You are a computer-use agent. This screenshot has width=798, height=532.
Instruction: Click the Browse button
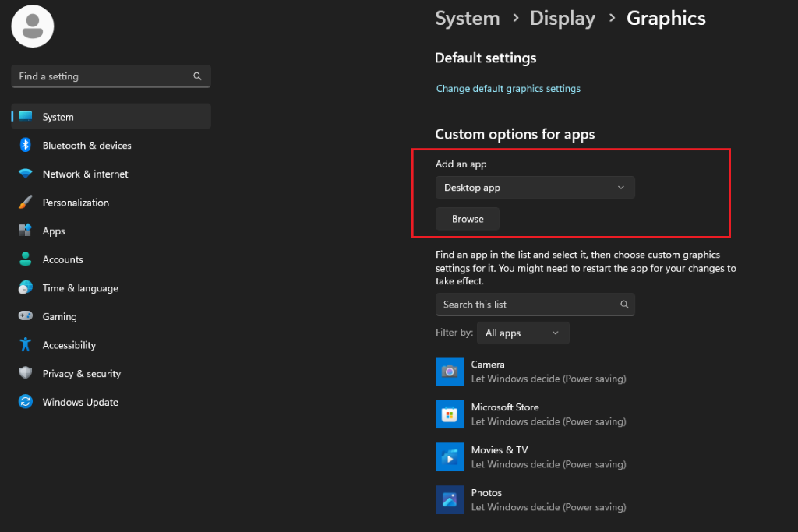pyautogui.click(x=468, y=219)
